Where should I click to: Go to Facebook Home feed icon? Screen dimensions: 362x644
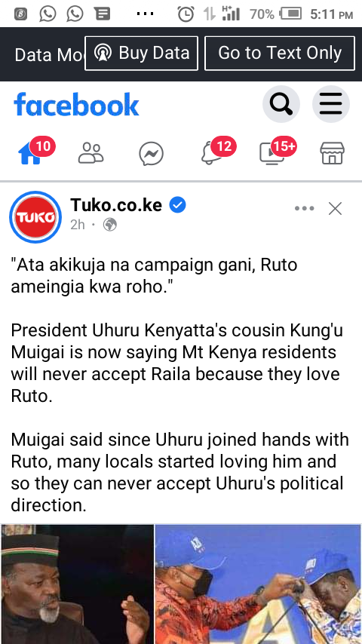tap(30, 154)
